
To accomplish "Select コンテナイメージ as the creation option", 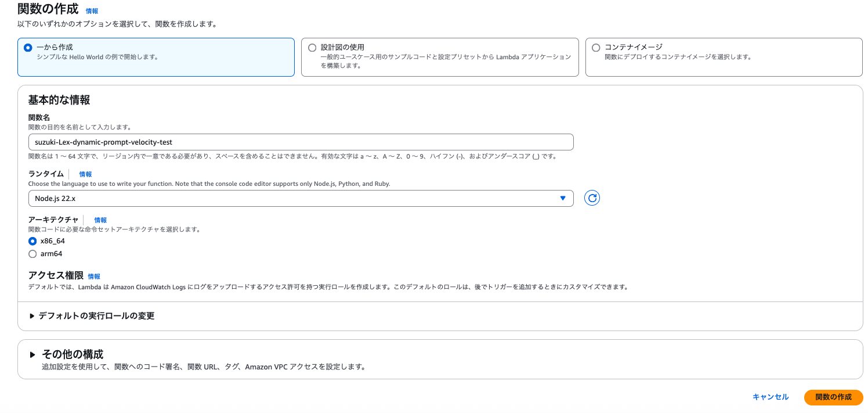I will point(595,48).
